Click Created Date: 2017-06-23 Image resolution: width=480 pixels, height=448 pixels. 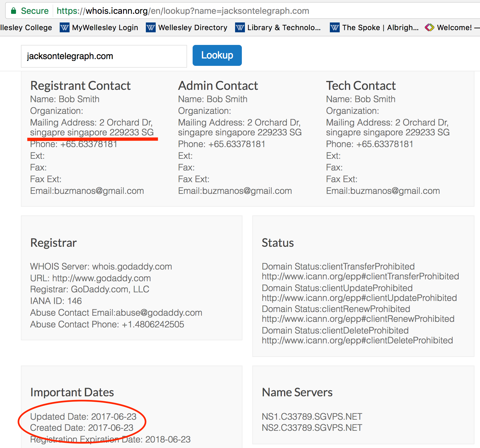(82, 428)
